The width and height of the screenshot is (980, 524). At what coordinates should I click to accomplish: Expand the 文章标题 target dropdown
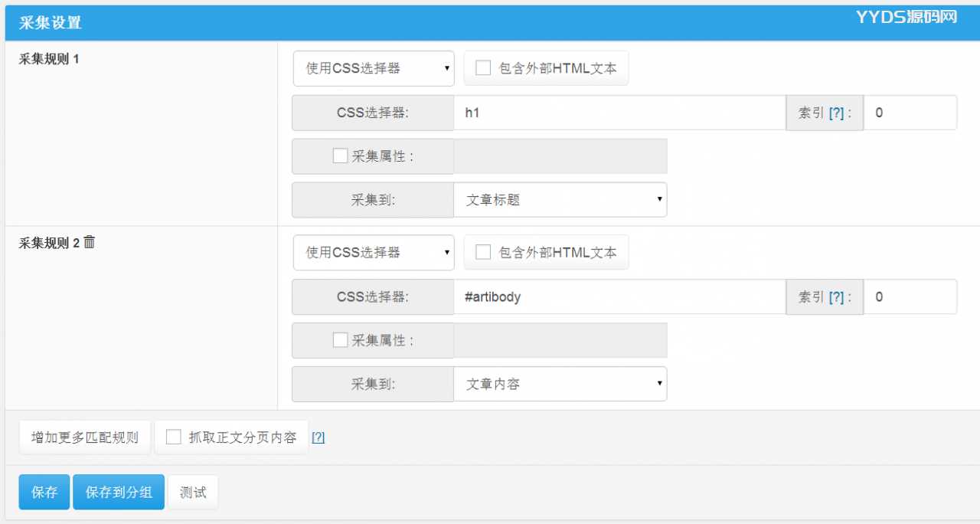click(560, 199)
